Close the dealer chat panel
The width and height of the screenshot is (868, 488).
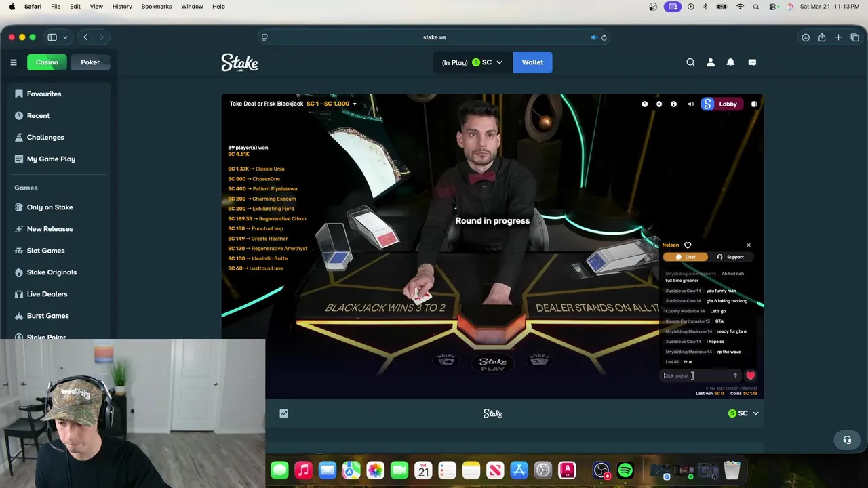coord(749,245)
